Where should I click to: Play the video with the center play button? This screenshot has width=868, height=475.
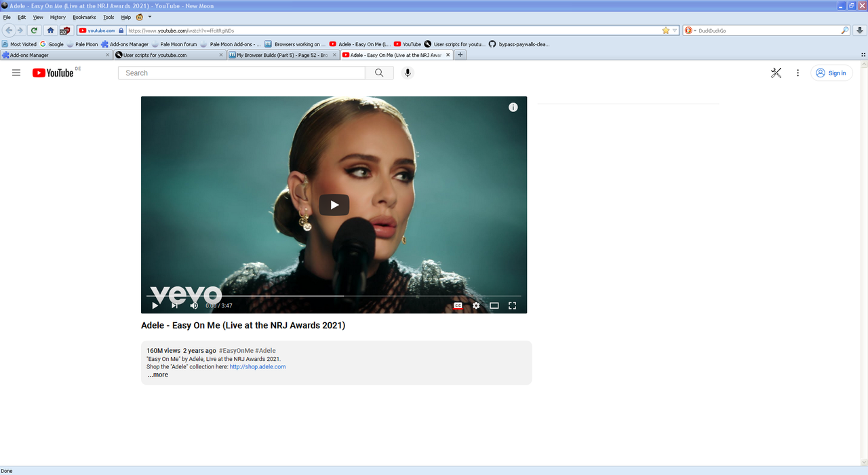(x=334, y=205)
